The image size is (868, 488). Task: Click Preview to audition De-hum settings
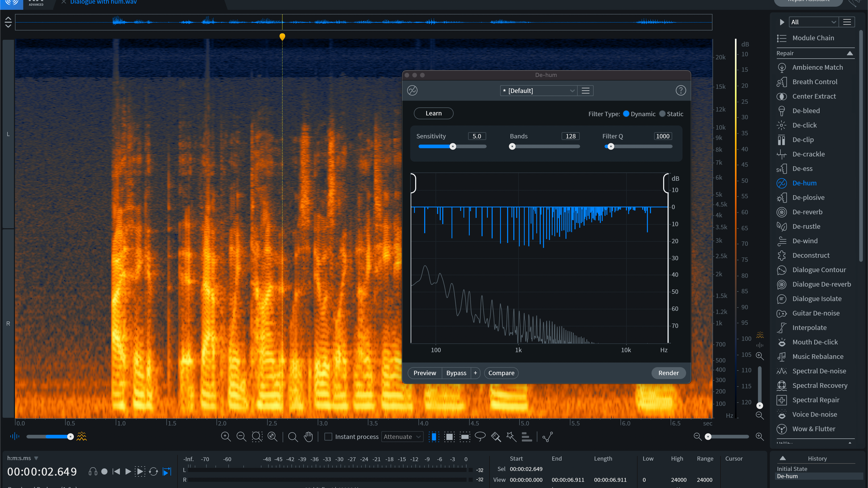(x=424, y=372)
